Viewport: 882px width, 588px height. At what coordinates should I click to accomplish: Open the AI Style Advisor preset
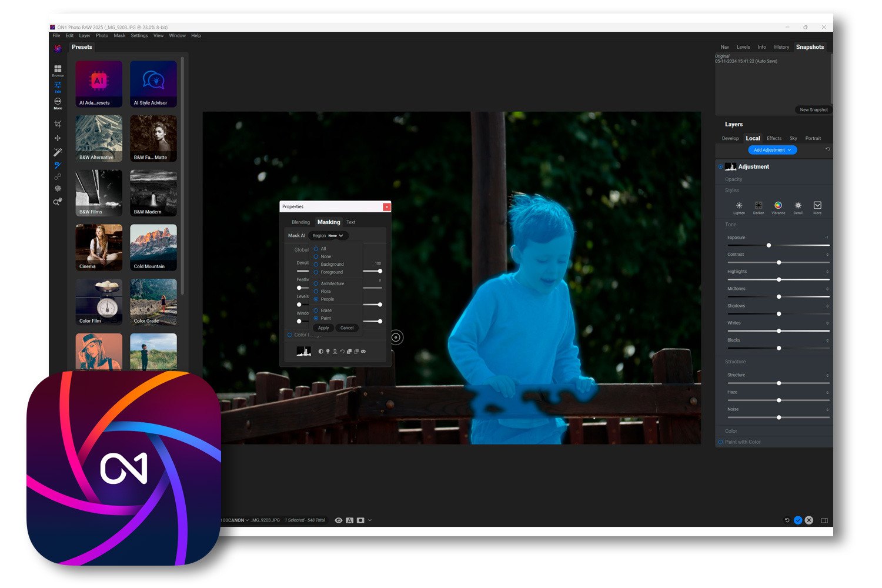(153, 84)
